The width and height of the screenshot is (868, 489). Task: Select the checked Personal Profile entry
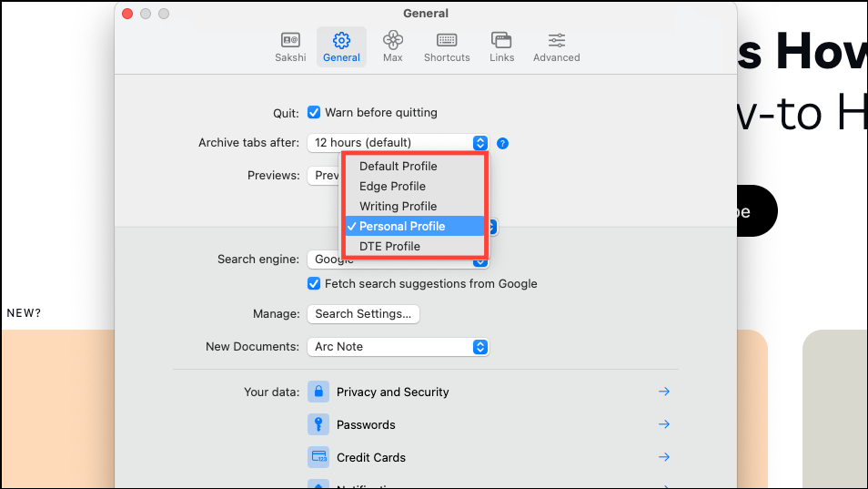(415, 226)
